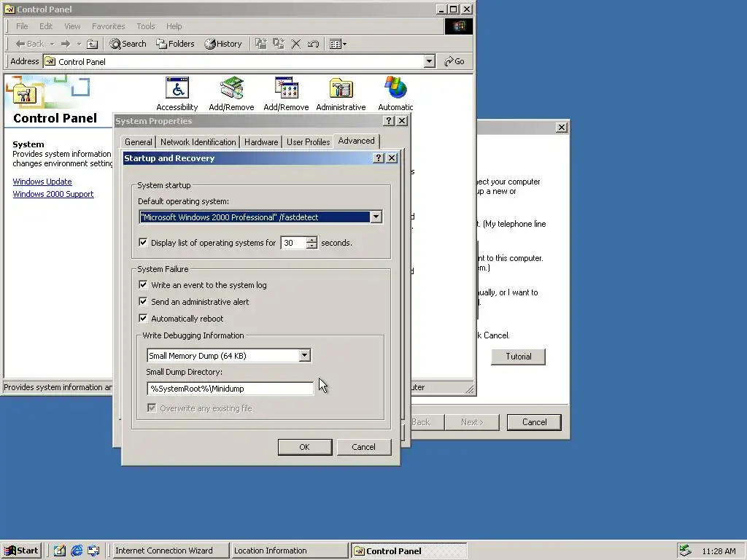Open the File menu

click(x=22, y=26)
